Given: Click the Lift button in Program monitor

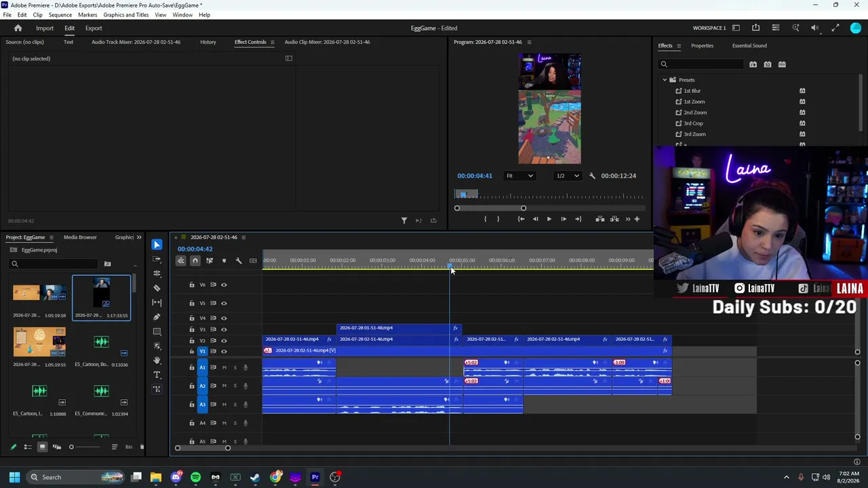Looking at the screenshot, I should pos(600,219).
